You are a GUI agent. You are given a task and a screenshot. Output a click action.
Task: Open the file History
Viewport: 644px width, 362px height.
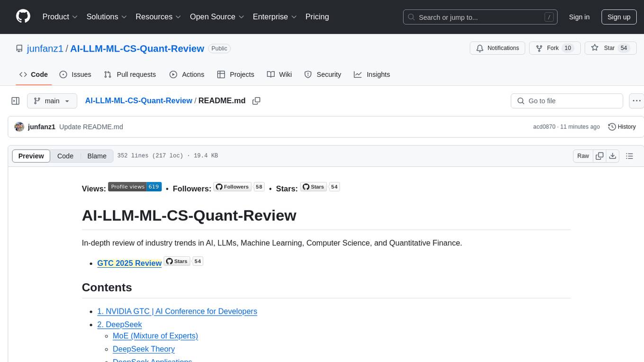[622, 127]
